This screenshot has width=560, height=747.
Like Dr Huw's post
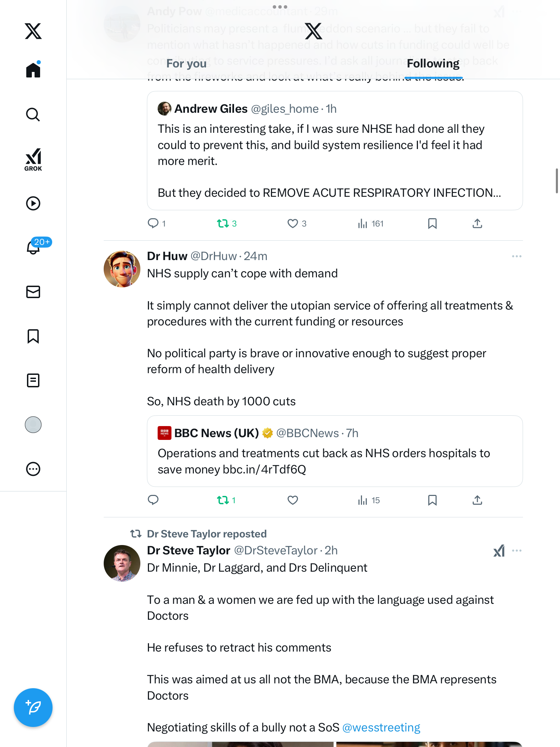293,500
